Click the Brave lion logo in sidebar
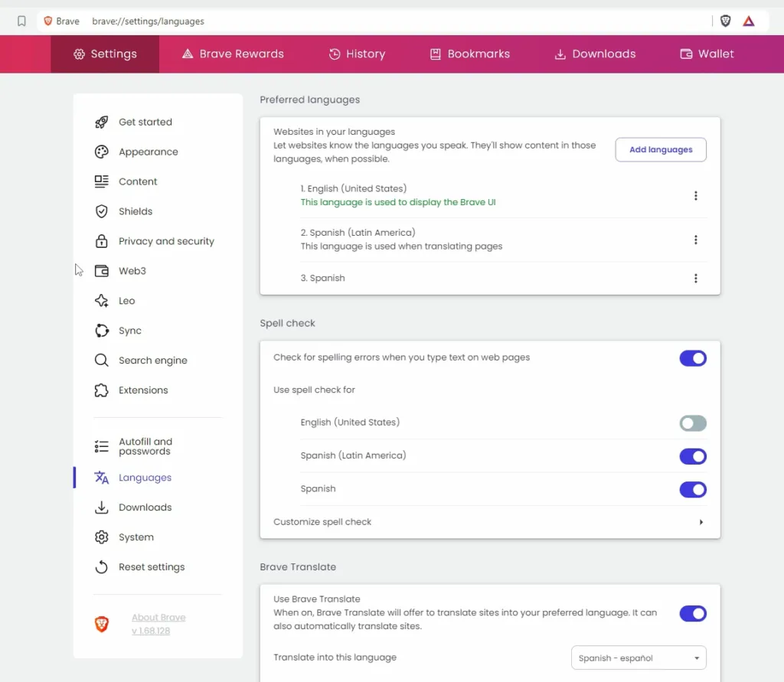 coord(102,624)
